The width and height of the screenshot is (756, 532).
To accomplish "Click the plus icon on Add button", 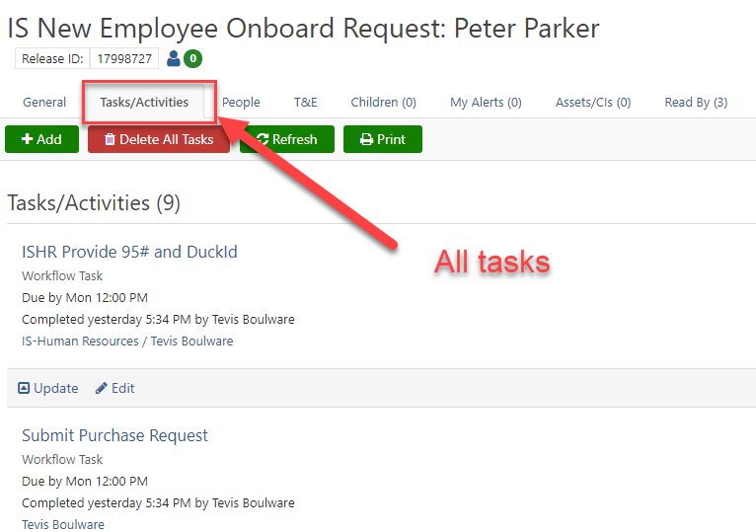I will (27, 139).
